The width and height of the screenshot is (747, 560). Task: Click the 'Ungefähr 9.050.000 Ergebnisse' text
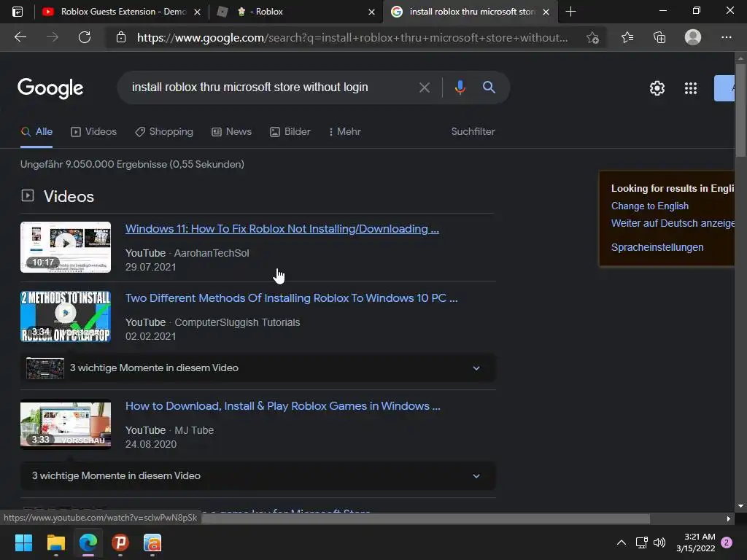click(133, 164)
